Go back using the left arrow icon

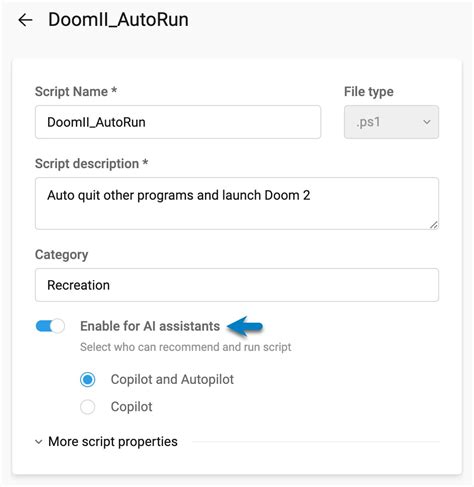(25, 20)
